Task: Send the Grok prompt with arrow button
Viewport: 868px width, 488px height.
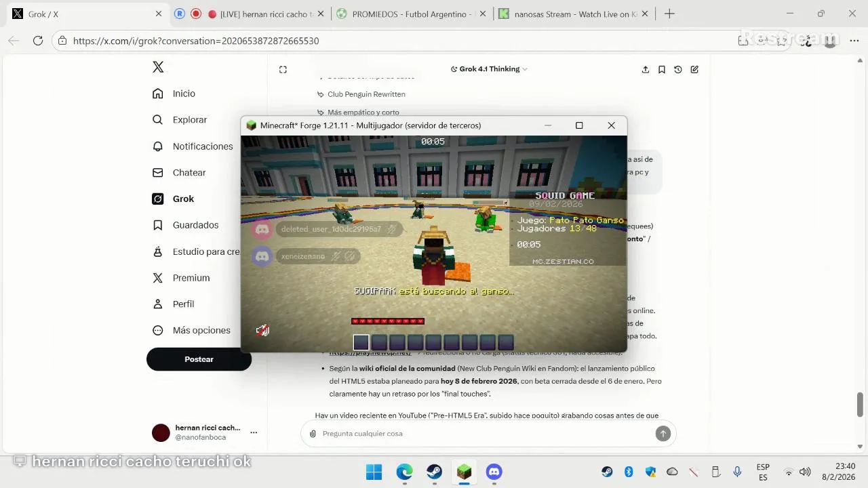Action: (x=663, y=434)
